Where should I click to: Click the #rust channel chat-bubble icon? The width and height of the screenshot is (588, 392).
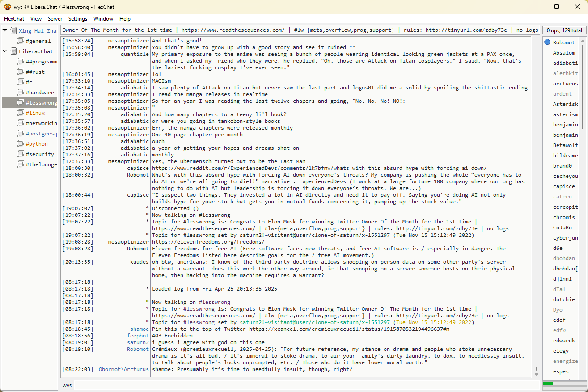coord(20,72)
